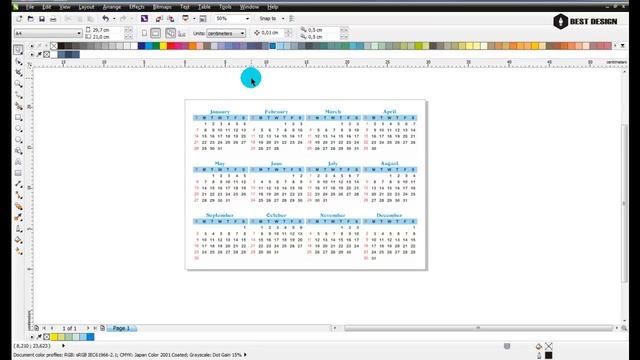
Task: Open the zoom level 50% dropdown
Action: (x=247, y=19)
